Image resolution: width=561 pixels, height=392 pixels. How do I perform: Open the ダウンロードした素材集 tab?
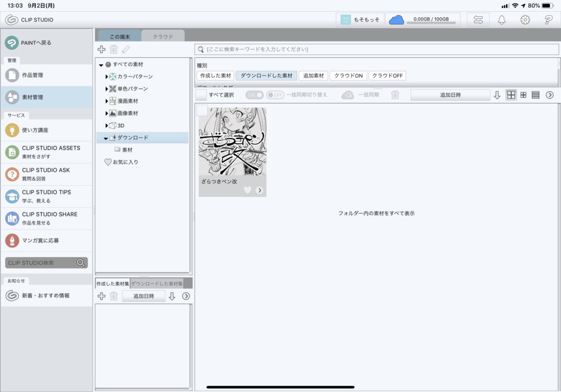point(157,283)
